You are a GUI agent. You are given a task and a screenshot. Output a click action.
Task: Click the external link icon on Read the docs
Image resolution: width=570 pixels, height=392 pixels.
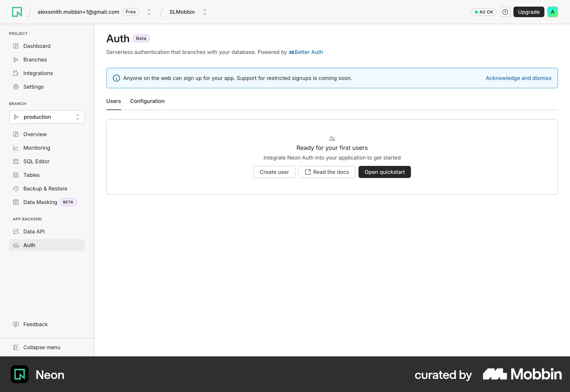tap(308, 172)
